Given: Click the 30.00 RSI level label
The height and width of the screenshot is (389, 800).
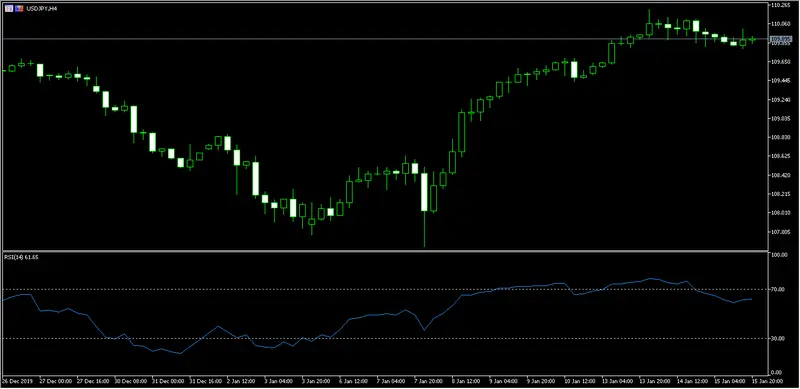Looking at the screenshot, I should tap(778, 338).
